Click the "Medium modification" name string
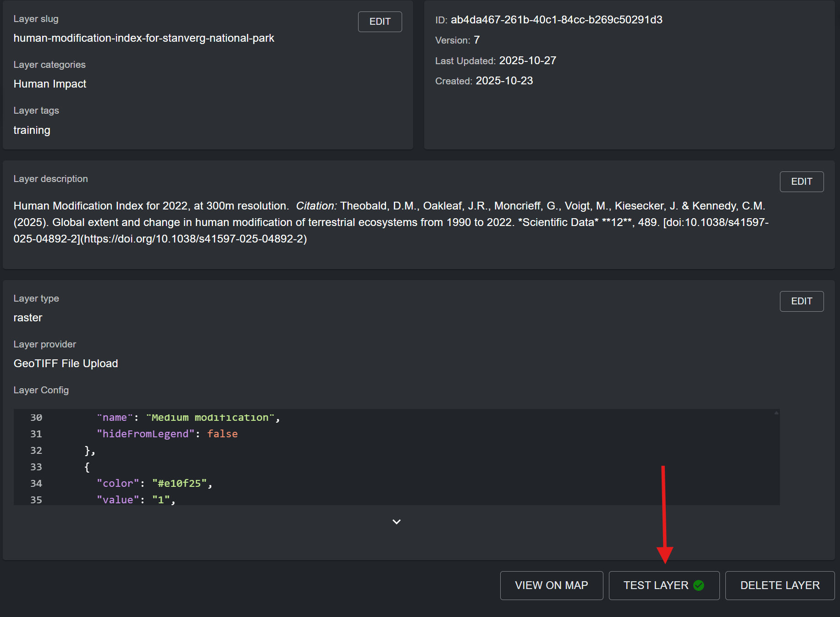 (x=210, y=418)
